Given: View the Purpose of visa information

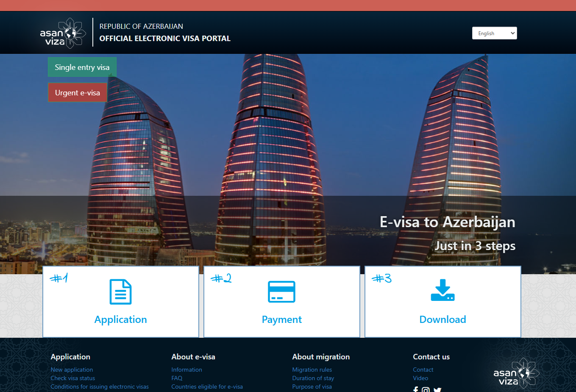Looking at the screenshot, I should [x=312, y=386].
